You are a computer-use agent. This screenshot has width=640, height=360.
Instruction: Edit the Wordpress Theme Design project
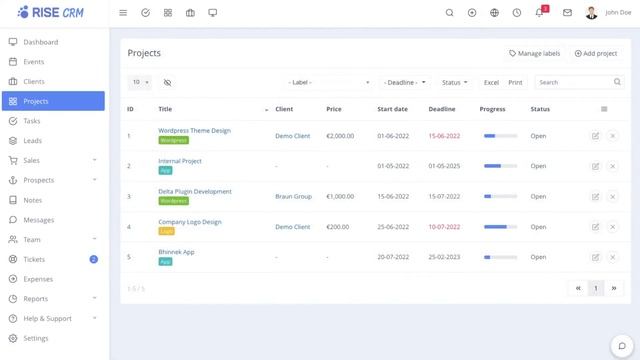click(x=596, y=136)
